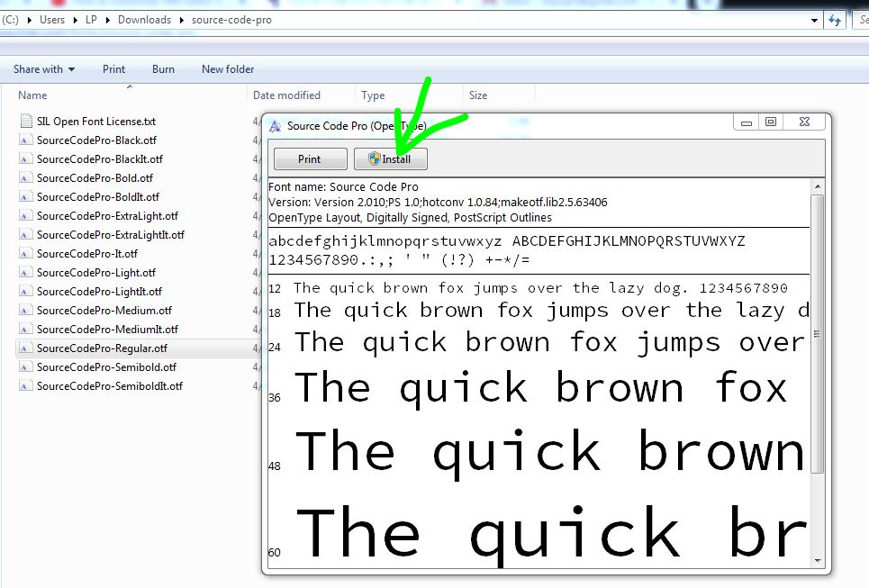Navigate to Users in address bar
The image size is (869, 588).
pyautogui.click(x=52, y=20)
